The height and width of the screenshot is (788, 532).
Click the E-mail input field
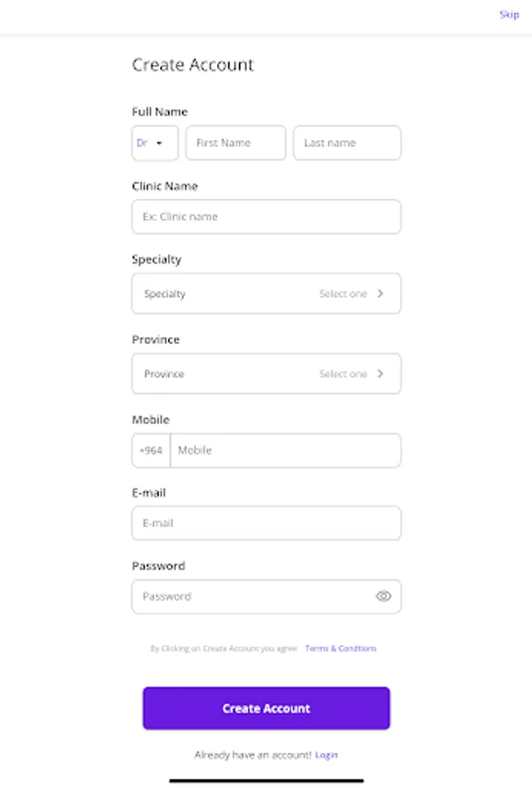point(266,523)
